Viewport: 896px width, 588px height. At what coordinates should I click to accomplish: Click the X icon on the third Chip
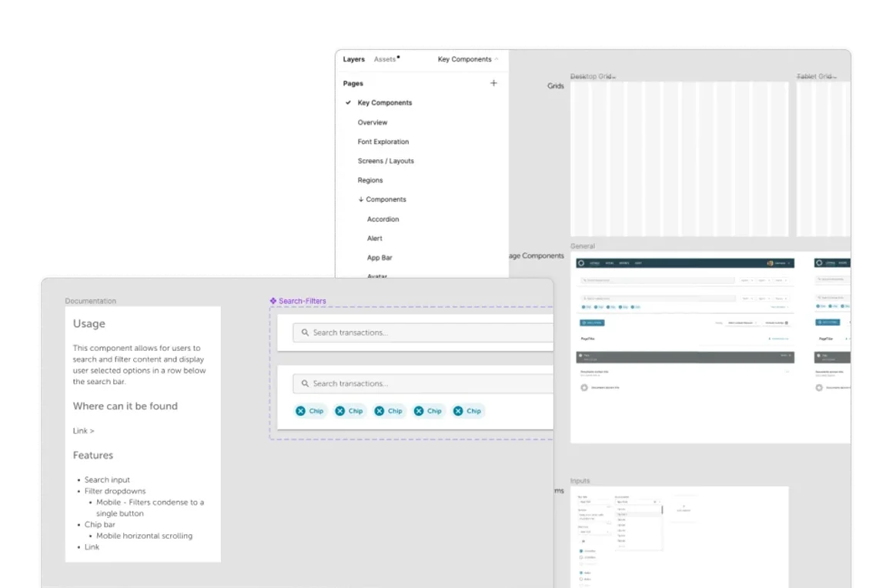379,411
